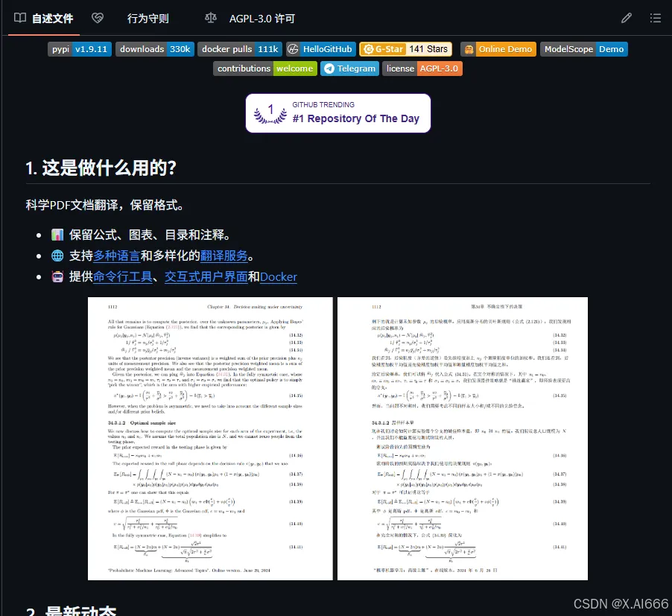Open the 交互式用户界面 link
The width and height of the screenshot is (672, 616).
[x=206, y=277]
